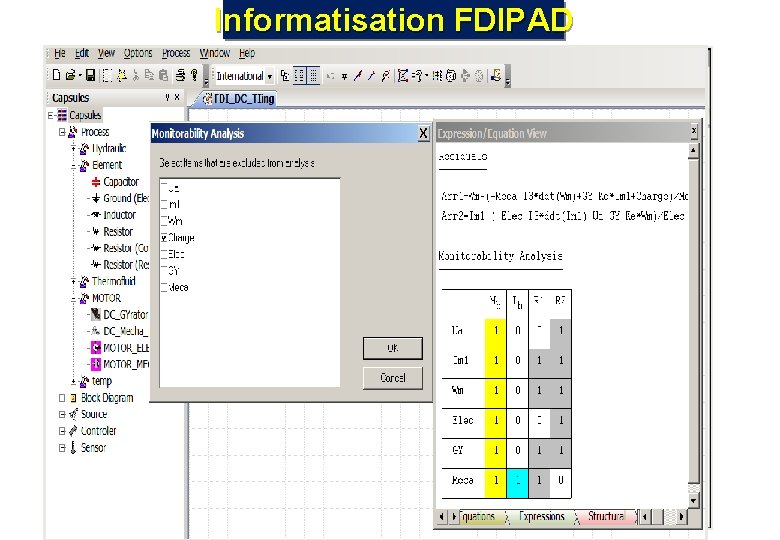Screen dimensions: 780x540
Task: Click the Paste clipboard toolbar icon
Action: [x=163, y=75]
